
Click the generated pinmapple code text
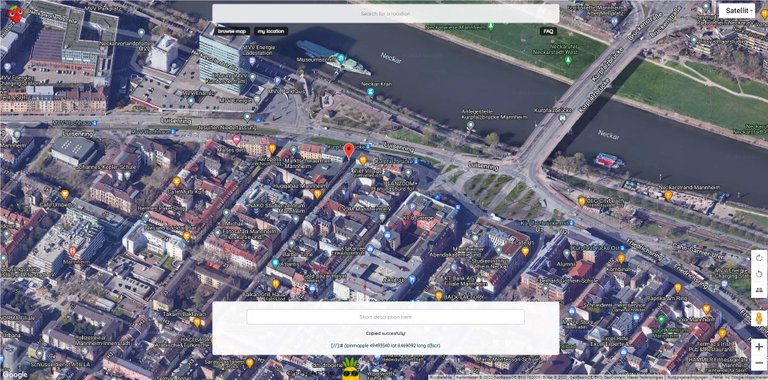click(385, 346)
